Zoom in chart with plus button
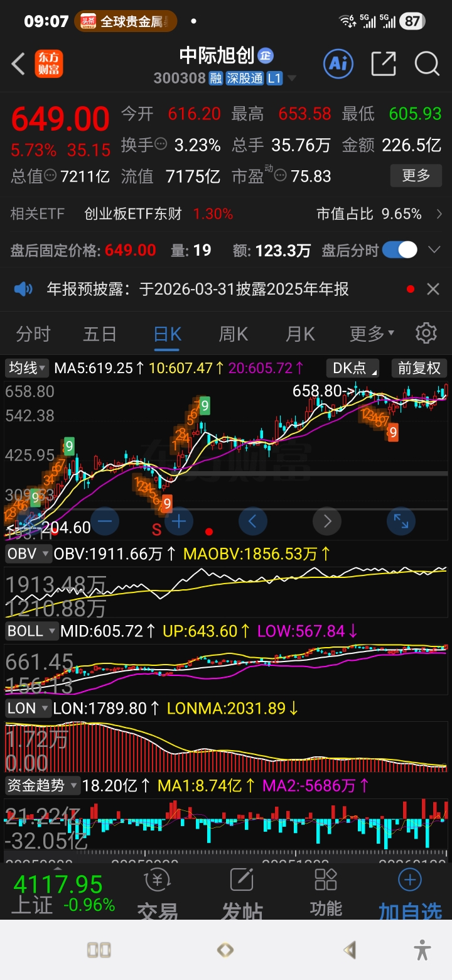Viewport: 452px width, 980px height. click(179, 521)
